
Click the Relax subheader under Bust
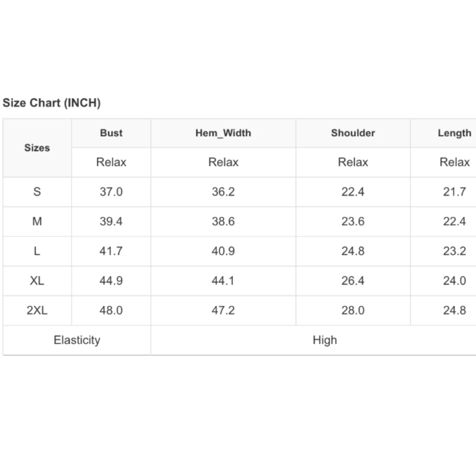coord(111,162)
